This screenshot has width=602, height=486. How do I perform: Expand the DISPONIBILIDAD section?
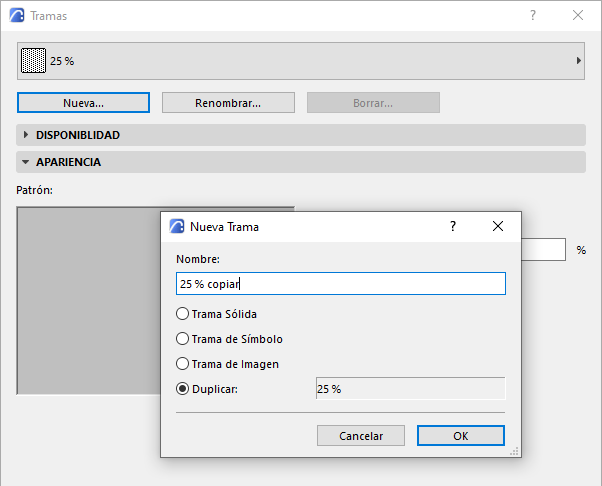click(x=26, y=135)
